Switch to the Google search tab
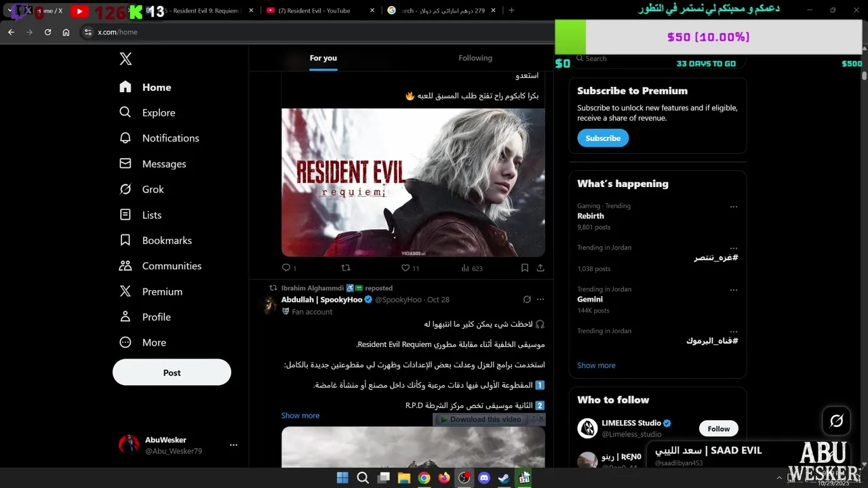Image resolution: width=868 pixels, height=488 pixels. pyautogui.click(x=441, y=11)
